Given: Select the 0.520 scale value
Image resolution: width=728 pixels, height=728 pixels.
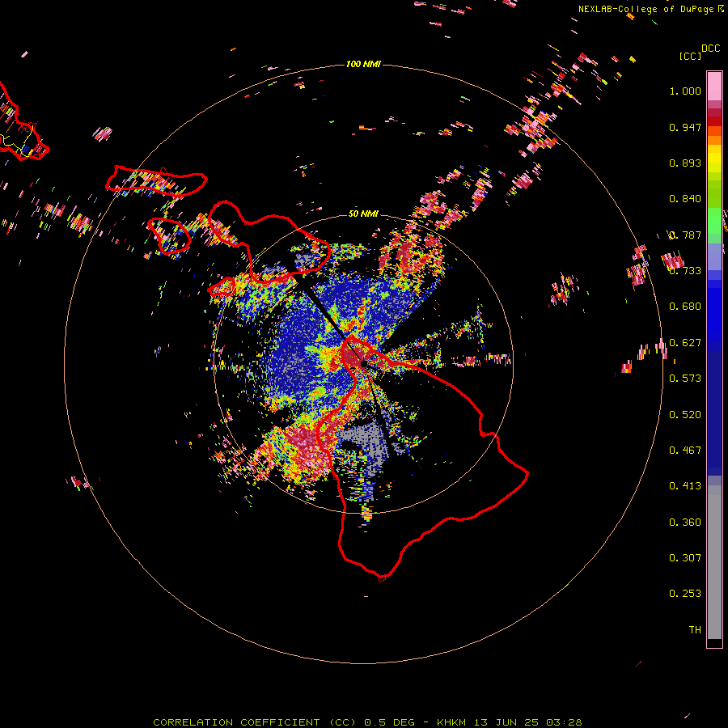Looking at the screenshot, I should (x=685, y=415).
